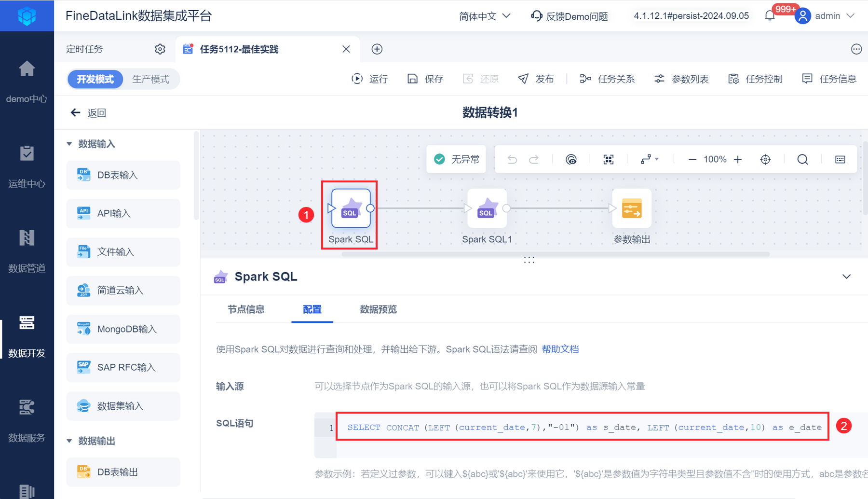Switch to 生产模式
This screenshot has width=868, height=499.
tap(151, 79)
